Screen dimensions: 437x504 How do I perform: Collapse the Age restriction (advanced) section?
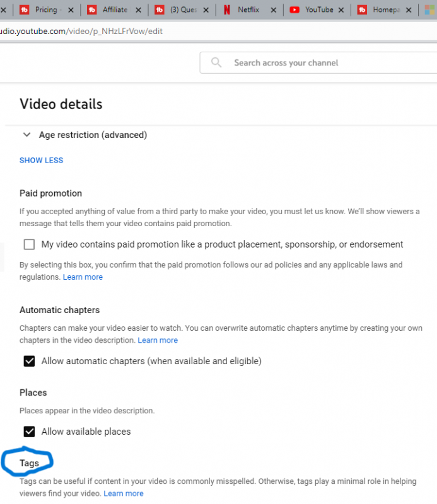27,135
